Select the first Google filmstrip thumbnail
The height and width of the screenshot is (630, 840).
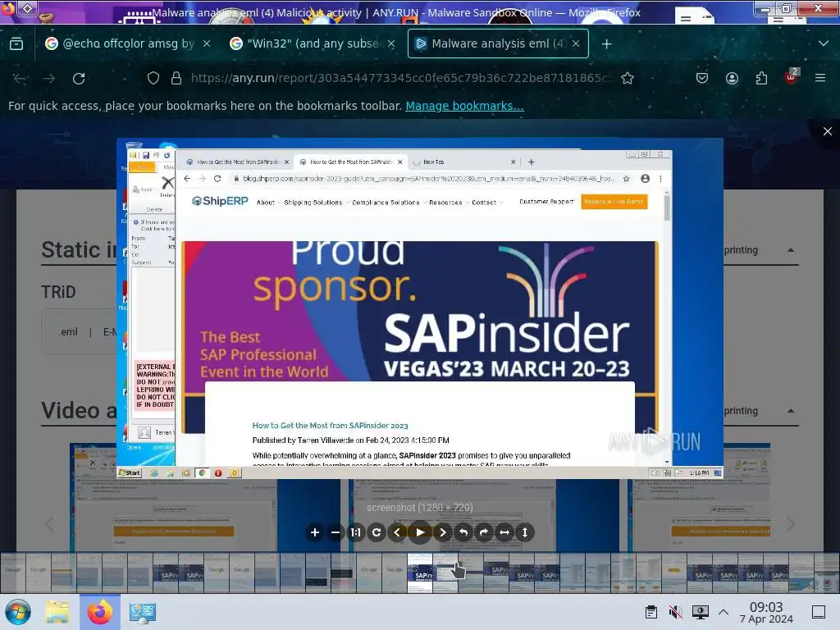tap(13, 573)
